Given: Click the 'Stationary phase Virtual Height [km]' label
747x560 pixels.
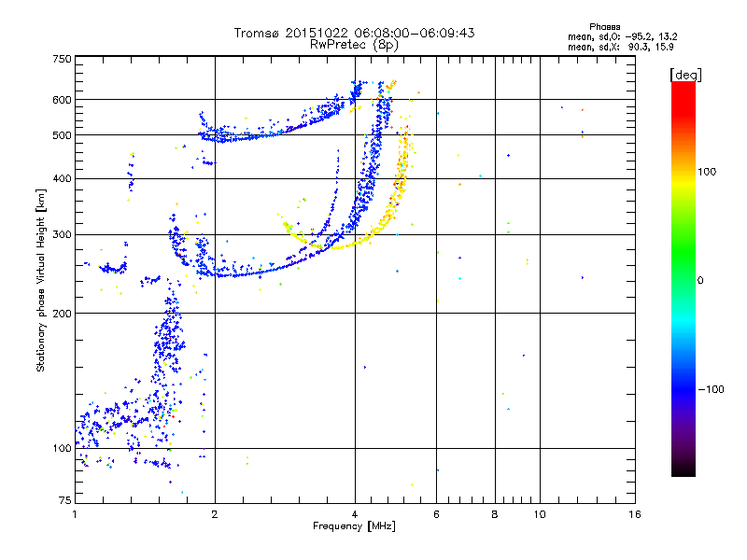Looking at the screenshot, I should pyautogui.click(x=41, y=281).
